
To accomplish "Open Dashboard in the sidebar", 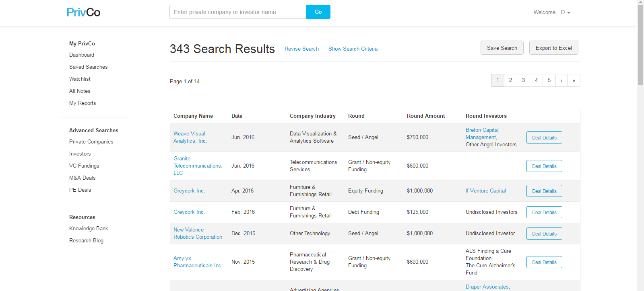I will [x=82, y=55].
